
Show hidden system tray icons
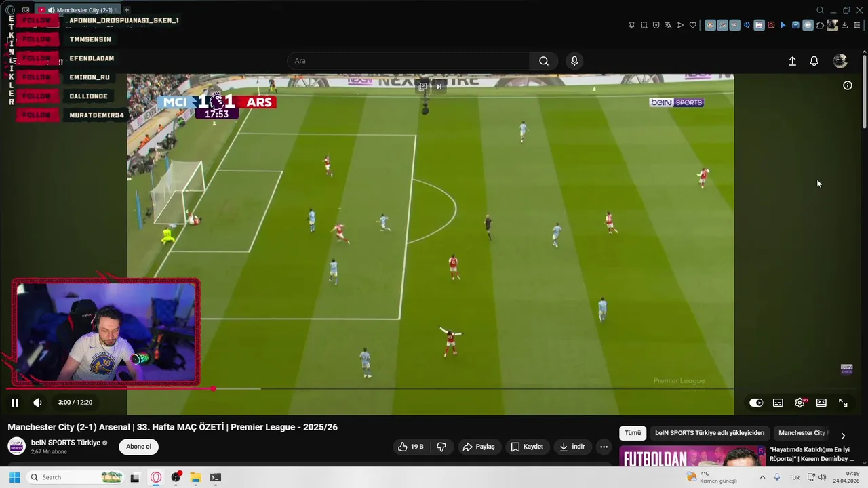coord(762,477)
